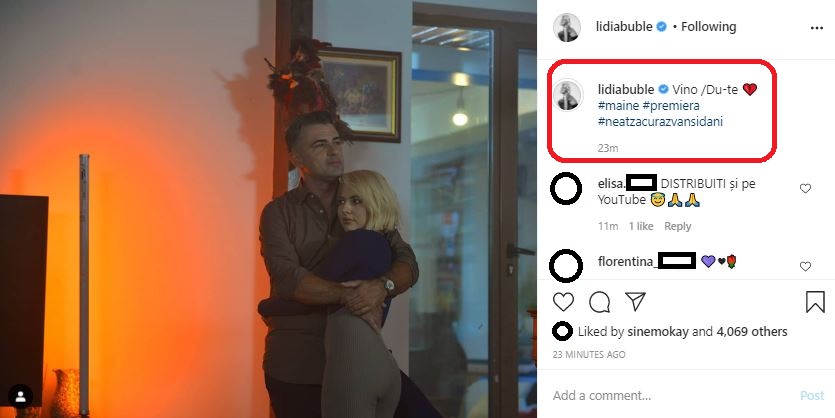Open the three-dot more options menu
Screen dimensions: 835x418
pos(816,28)
